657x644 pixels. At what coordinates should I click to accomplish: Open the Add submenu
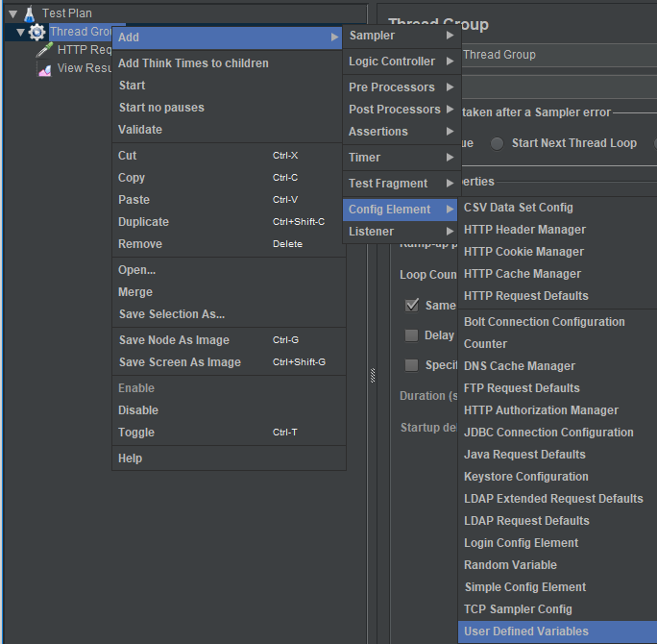click(x=228, y=37)
